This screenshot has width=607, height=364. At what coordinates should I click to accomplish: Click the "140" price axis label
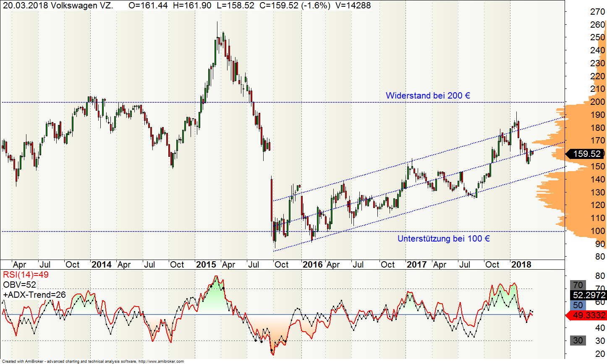click(598, 179)
